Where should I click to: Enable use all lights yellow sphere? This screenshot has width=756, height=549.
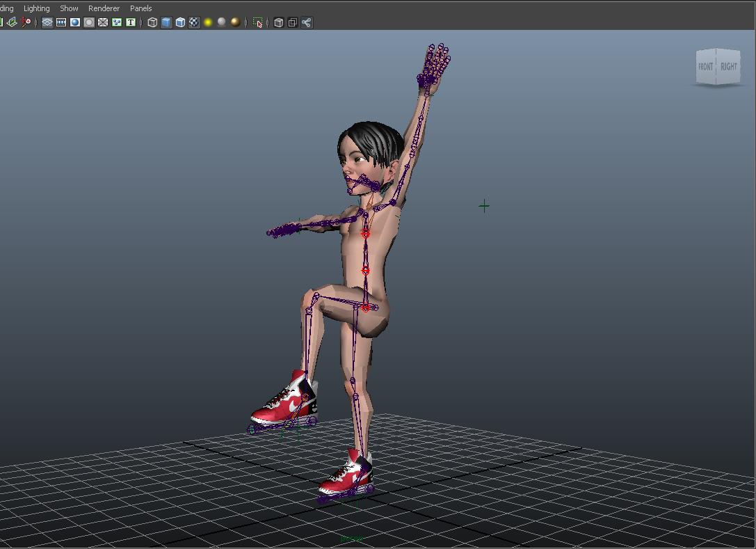point(208,22)
